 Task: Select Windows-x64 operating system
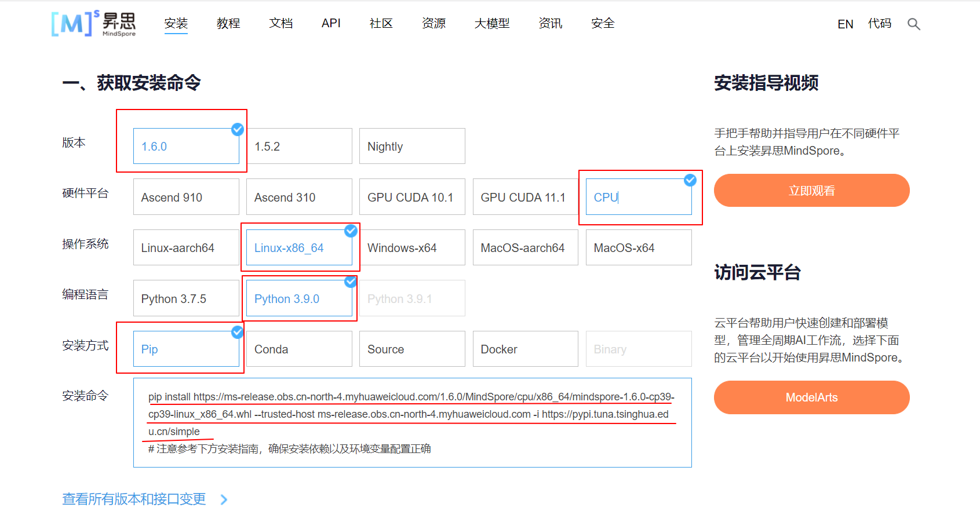(x=412, y=247)
